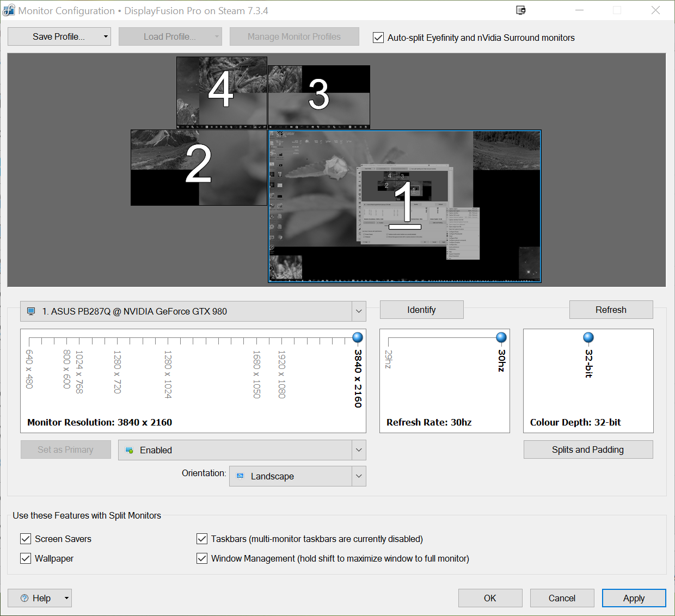Click the Help question mark icon
The width and height of the screenshot is (675, 616).
[x=24, y=598]
